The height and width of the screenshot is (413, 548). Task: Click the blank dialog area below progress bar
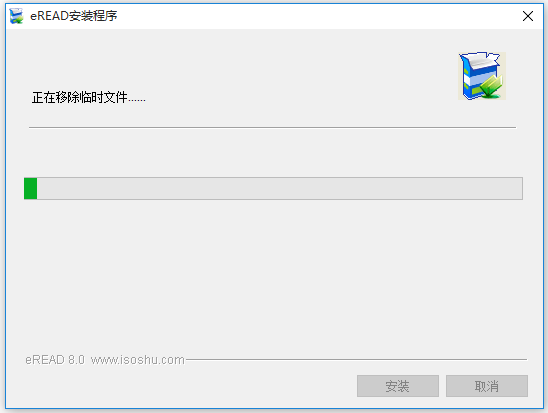point(273,273)
